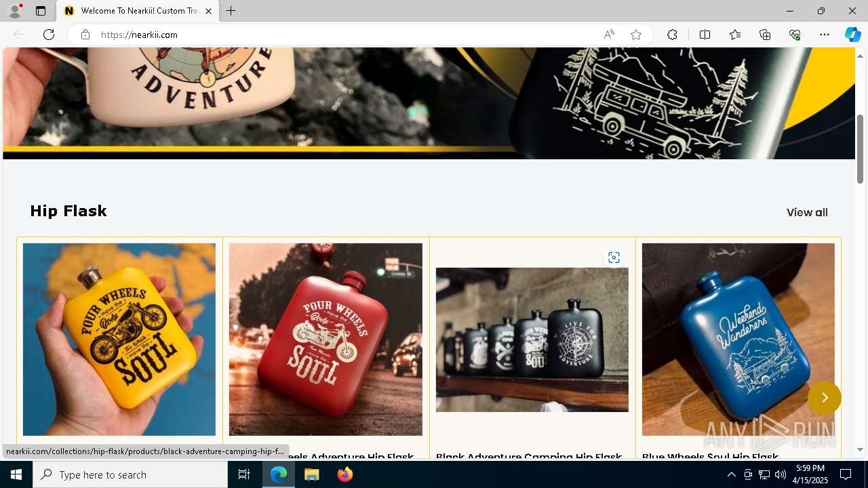Open tab actions menu icon
The image size is (868, 488).
(41, 11)
